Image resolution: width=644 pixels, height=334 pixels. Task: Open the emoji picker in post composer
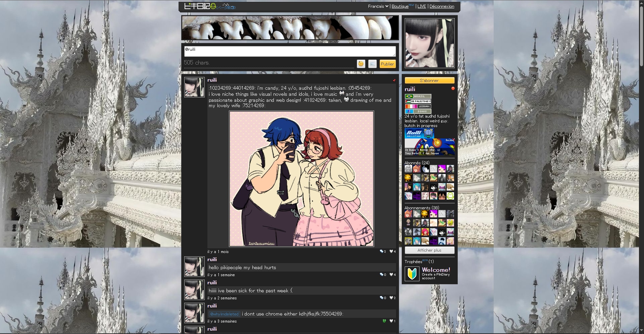coord(361,64)
